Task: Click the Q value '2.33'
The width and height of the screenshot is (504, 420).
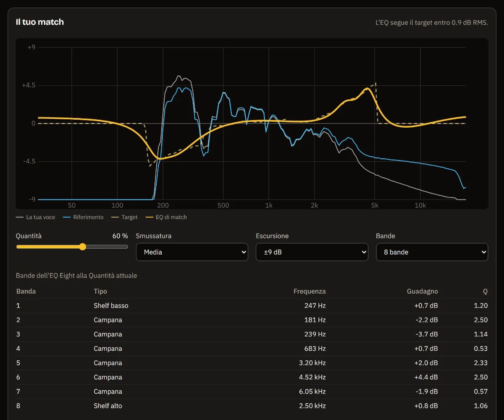Action: point(481,363)
